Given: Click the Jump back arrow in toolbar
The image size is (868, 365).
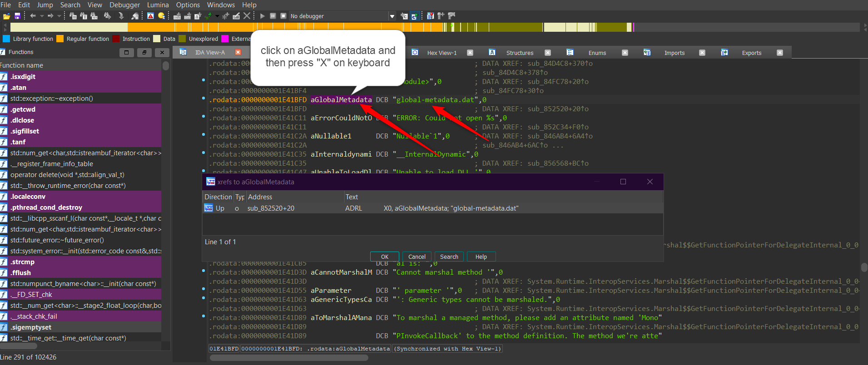Looking at the screenshot, I should coord(33,16).
